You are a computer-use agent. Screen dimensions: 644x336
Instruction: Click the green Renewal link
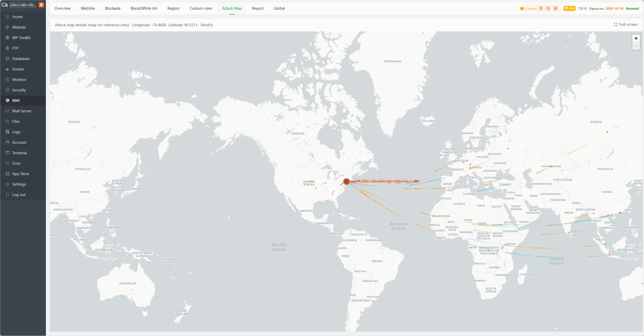click(632, 8)
